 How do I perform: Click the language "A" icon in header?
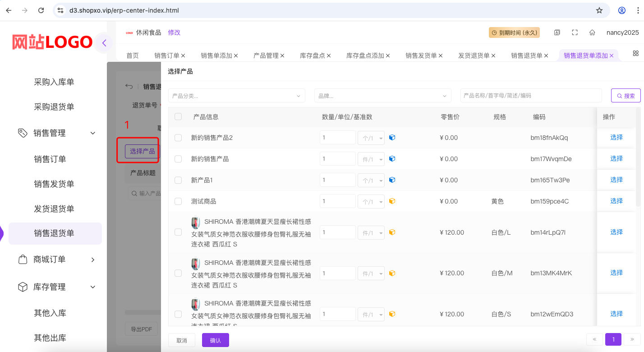point(557,32)
